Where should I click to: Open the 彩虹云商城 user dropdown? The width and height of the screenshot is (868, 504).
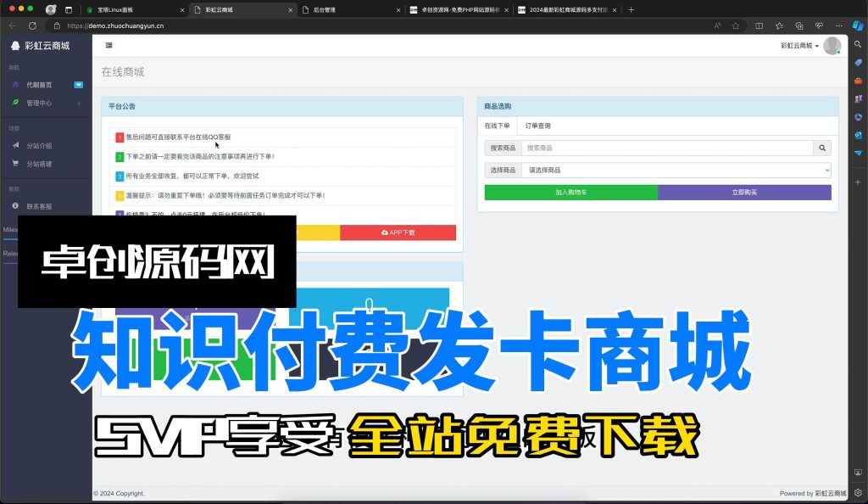point(799,46)
